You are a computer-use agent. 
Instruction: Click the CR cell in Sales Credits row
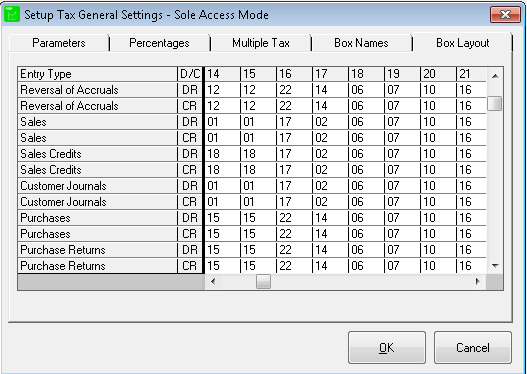(190, 170)
